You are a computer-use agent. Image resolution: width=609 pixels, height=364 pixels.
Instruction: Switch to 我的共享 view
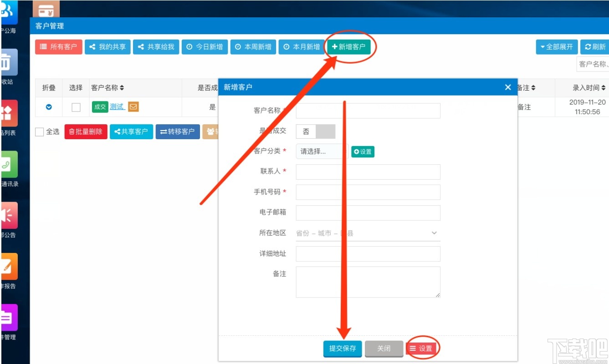tap(107, 46)
